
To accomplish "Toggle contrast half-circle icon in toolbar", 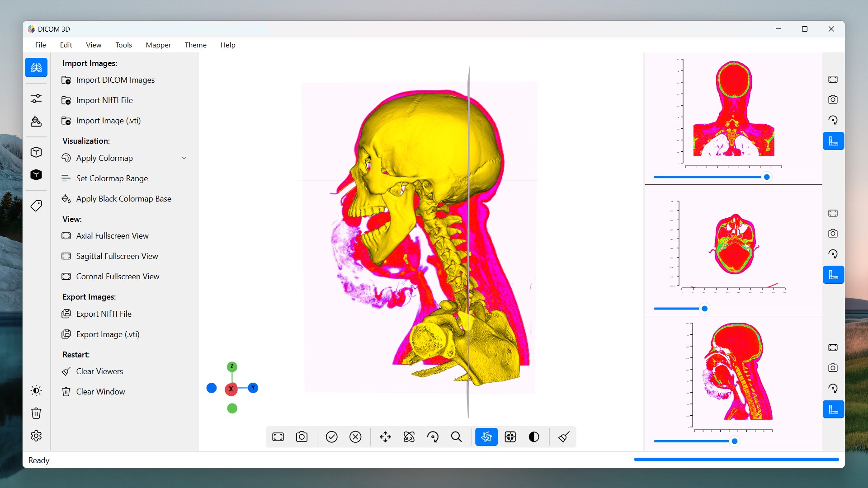I will point(534,437).
